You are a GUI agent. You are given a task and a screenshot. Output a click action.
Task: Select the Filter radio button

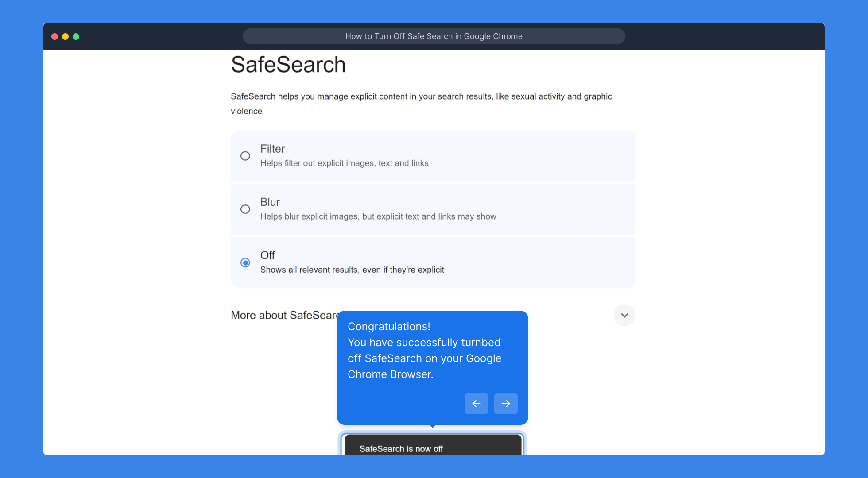coord(245,156)
